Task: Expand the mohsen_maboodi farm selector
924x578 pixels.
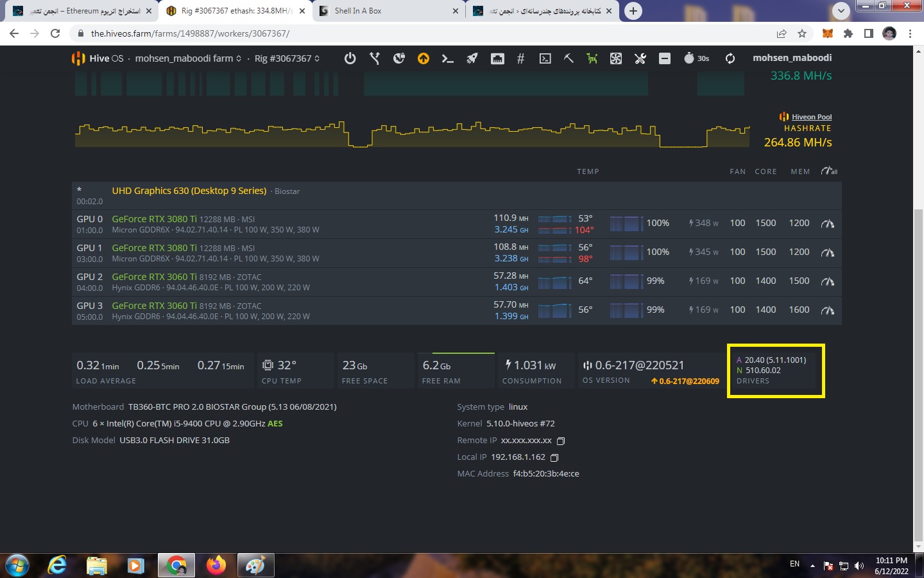Action: (188, 58)
